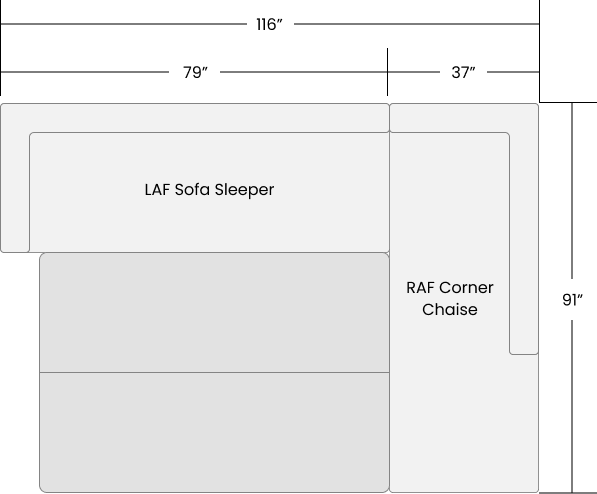Screen dimensions: 597x494
Task: Click the 91″ vertical line above its label
Action: [x=572, y=191]
